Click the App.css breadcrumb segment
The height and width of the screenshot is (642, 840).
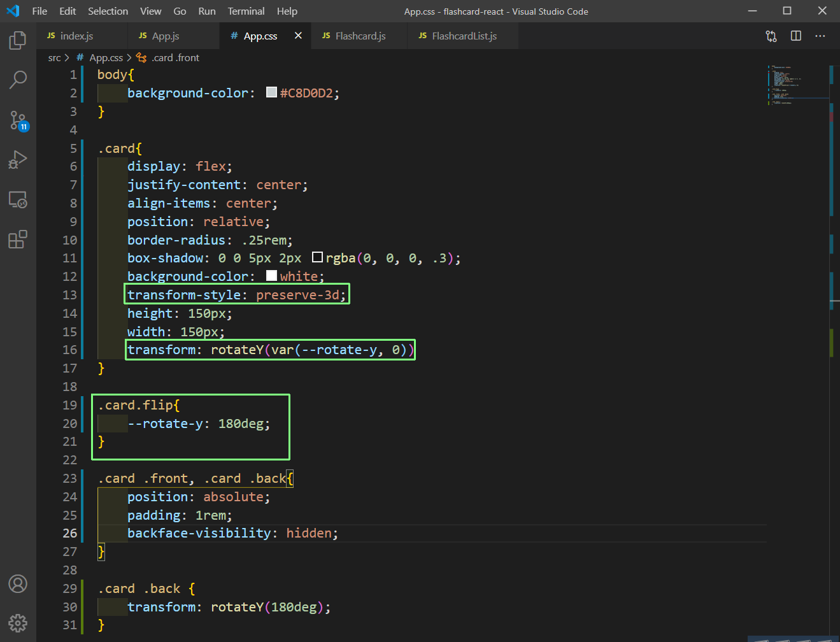click(x=99, y=58)
